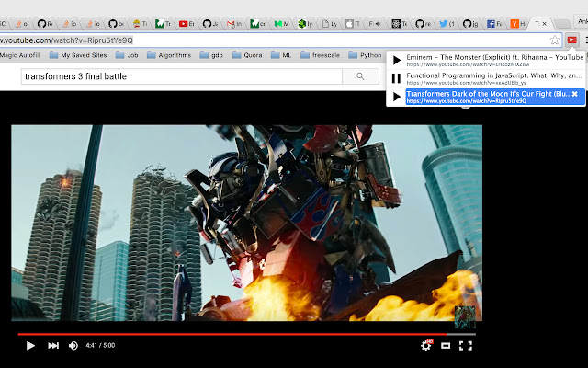The image size is (588, 368).
Task: Switch to the GitHub tab labeled 'Ri'
Action: pos(45,24)
